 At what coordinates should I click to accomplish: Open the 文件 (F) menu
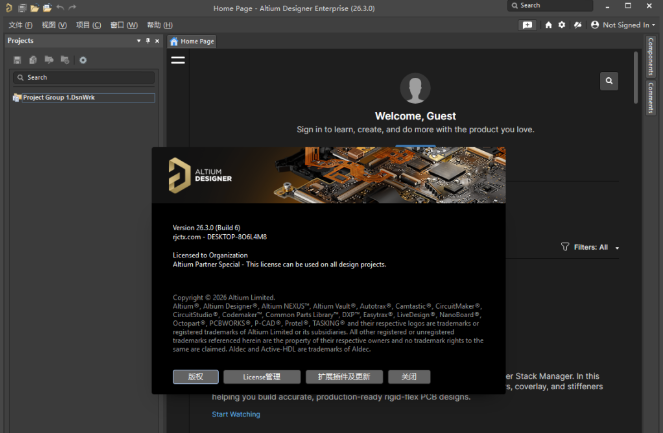tap(21, 24)
